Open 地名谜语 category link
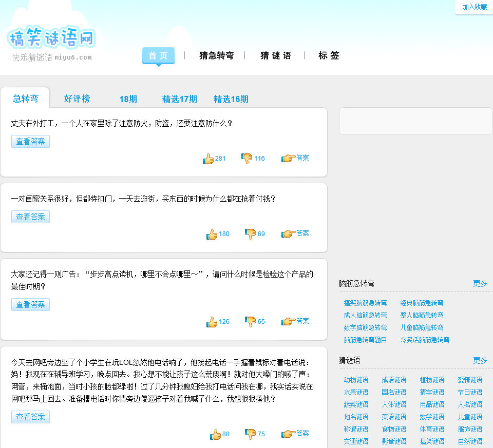This screenshot has height=448, width=493. (356, 417)
